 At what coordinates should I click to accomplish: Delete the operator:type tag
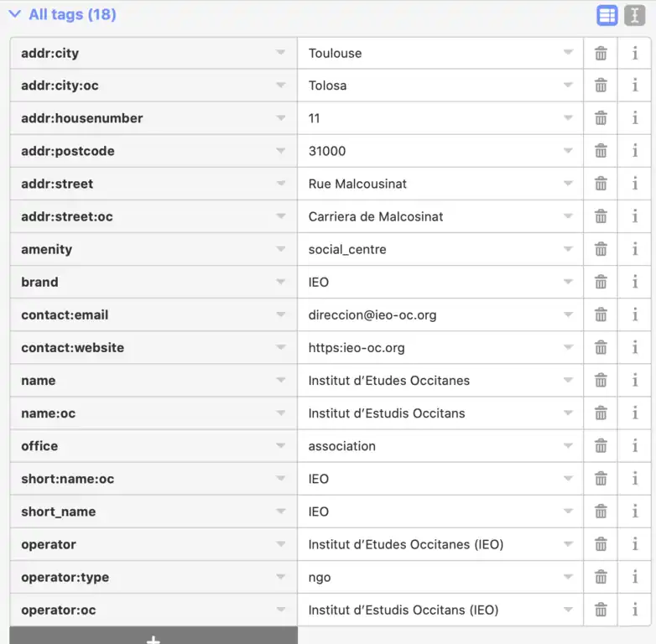coord(601,578)
